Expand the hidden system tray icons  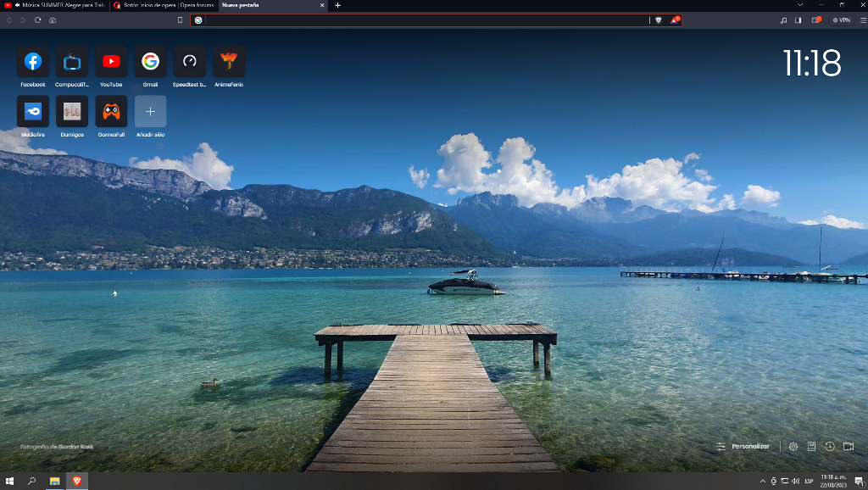(x=762, y=481)
